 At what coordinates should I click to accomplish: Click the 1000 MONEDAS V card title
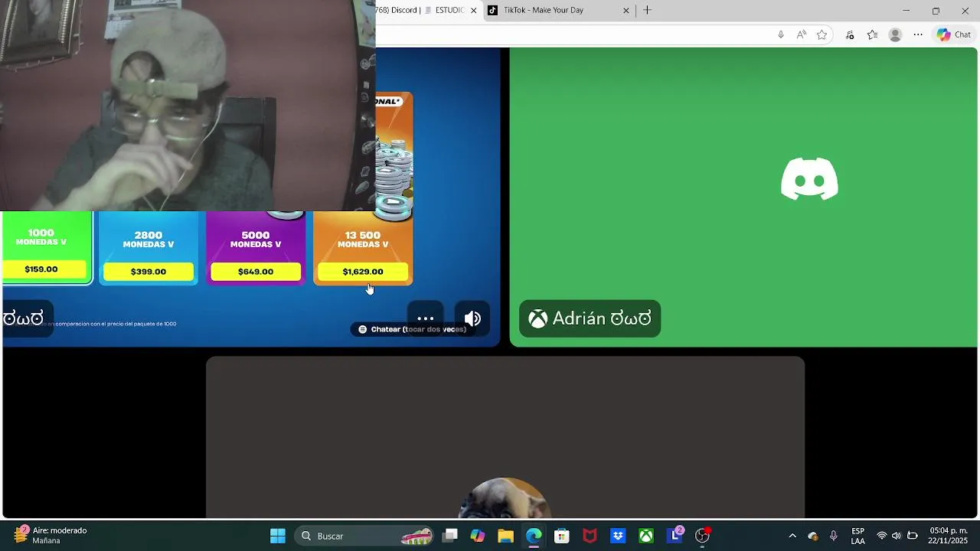[x=41, y=237]
